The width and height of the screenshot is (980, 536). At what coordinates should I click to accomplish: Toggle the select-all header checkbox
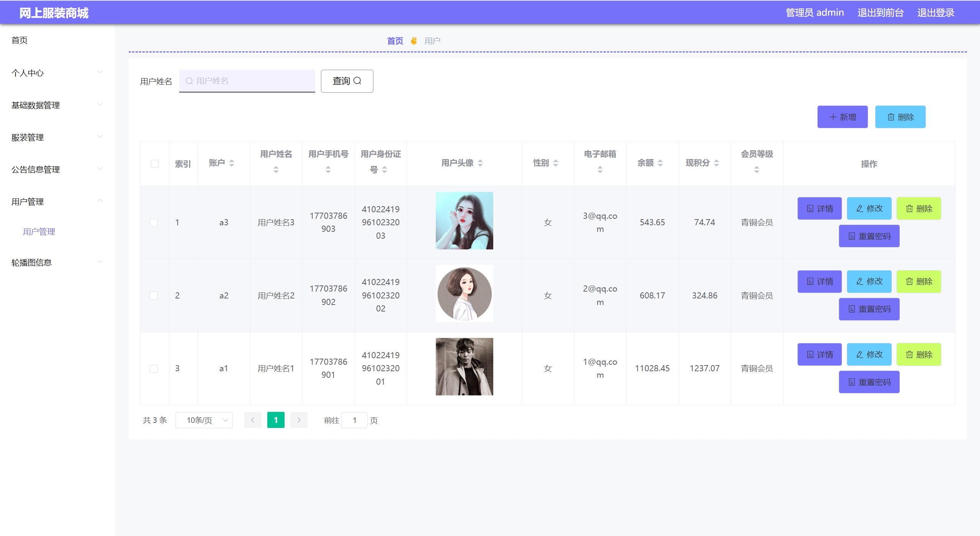pyautogui.click(x=155, y=164)
